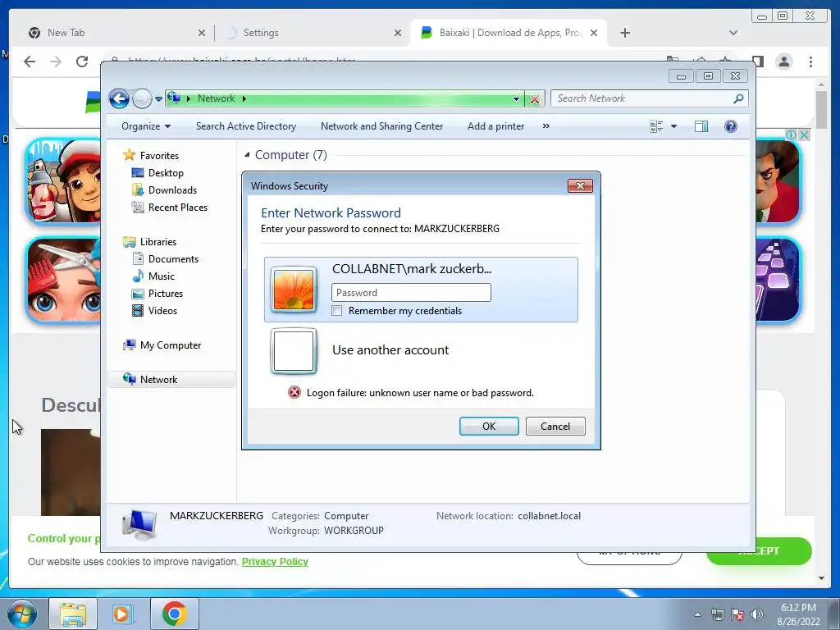This screenshot has height=630, width=840.
Task: Open Music library
Action: coord(162,276)
